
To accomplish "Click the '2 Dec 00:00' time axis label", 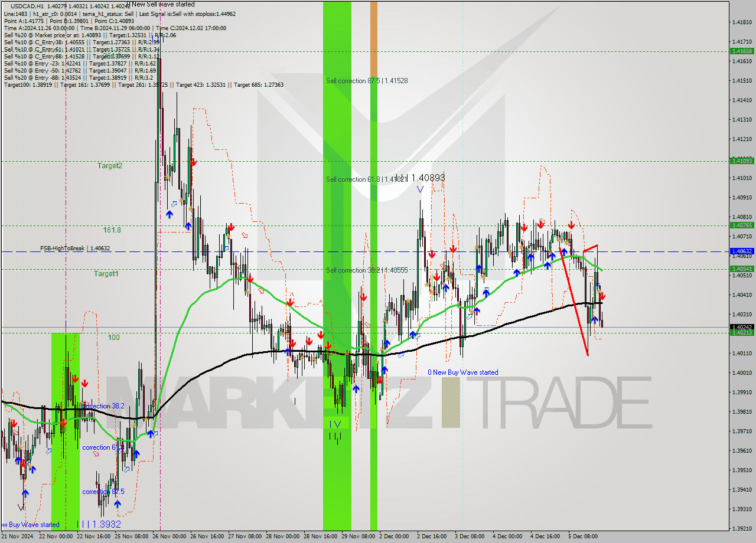I will tap(393, 537).
